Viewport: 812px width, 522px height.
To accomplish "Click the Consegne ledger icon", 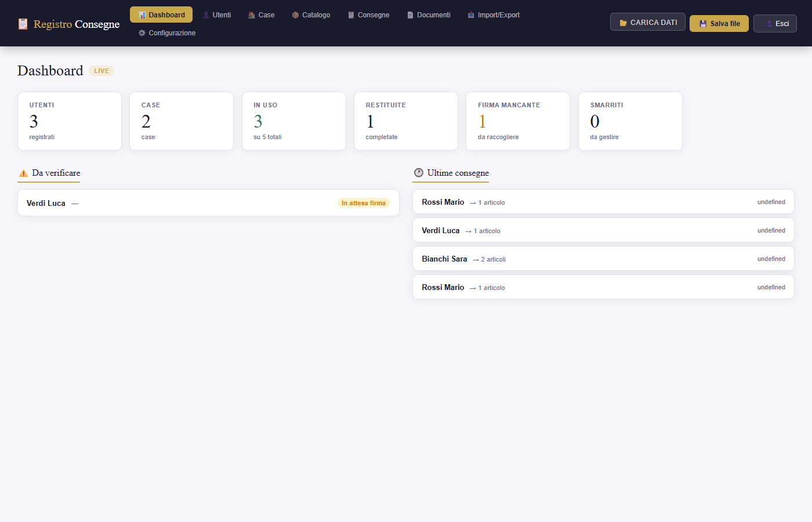I will point(351,15).
